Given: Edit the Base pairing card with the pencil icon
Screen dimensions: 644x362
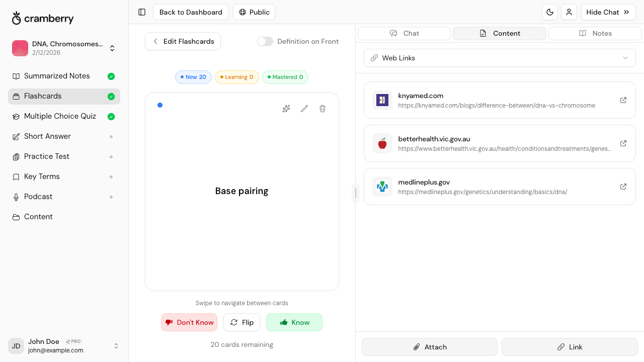Looking at the screenshot, I should tap(304, 109).
